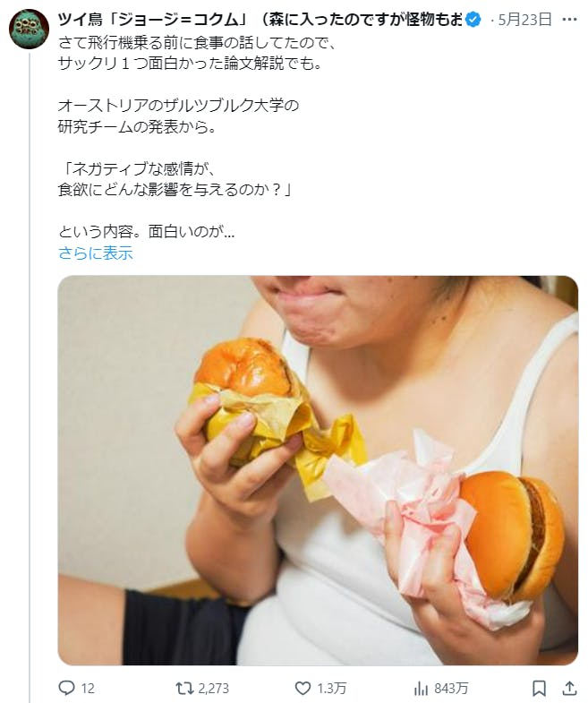View analytics via the 843万 bar-chart icon
This screenshot has width=588, height=703.
click(x=421, y=688)
